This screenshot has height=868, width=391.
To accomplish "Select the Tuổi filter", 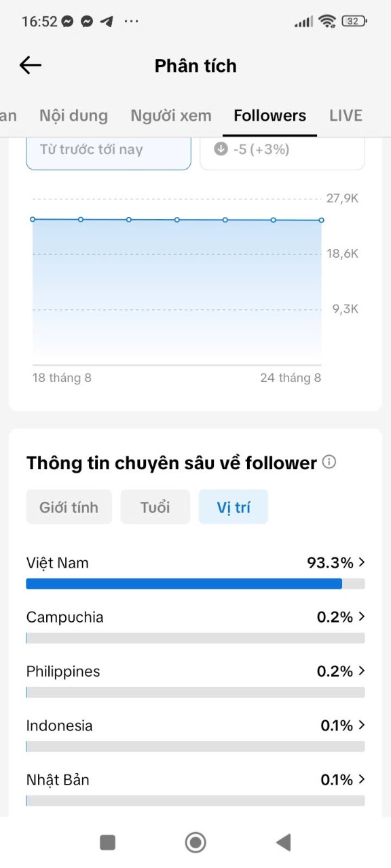I will [x=155, y=507].
